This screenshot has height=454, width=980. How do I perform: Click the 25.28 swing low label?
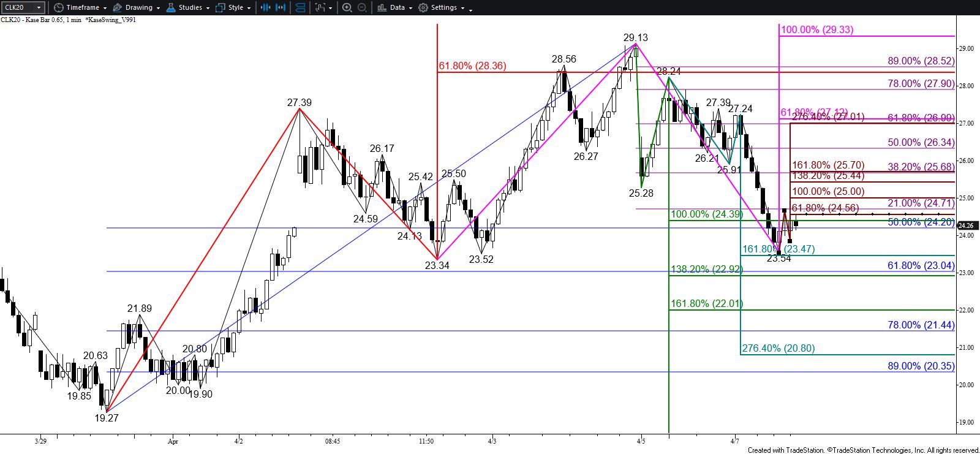(x=641, y=193)
